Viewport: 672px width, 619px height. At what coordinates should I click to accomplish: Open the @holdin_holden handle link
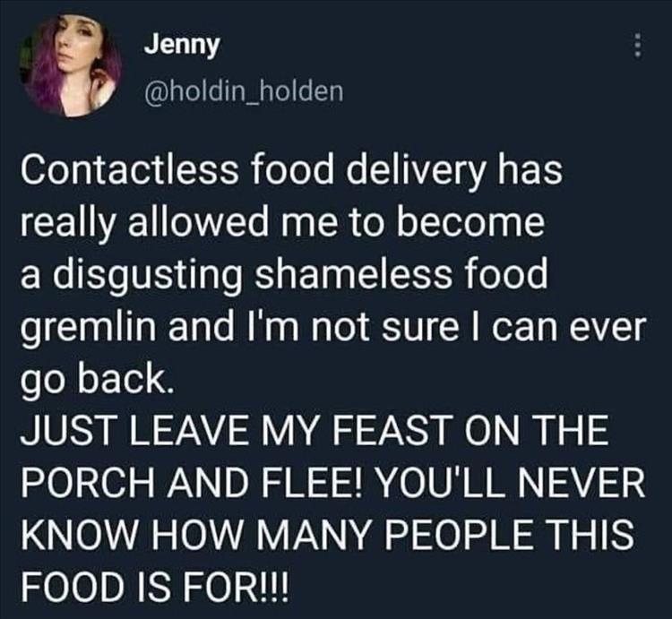[x=245, y=90]
